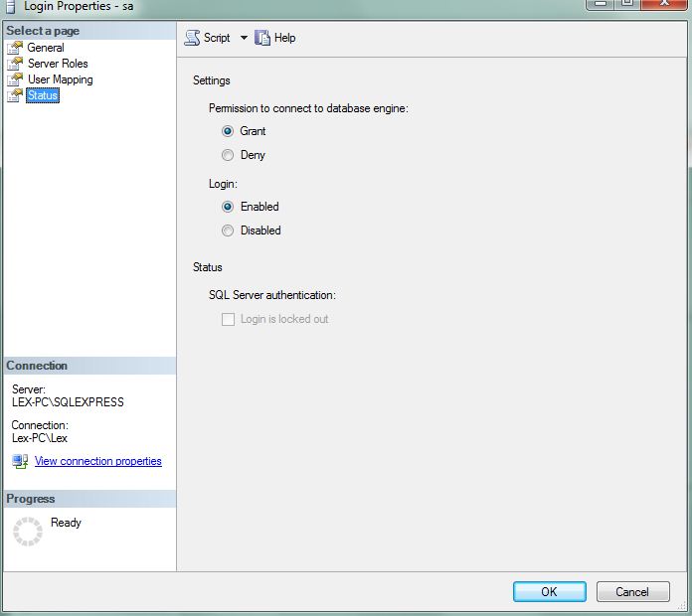
Task: Open View connection properties link
Action: tap(98, 461)
